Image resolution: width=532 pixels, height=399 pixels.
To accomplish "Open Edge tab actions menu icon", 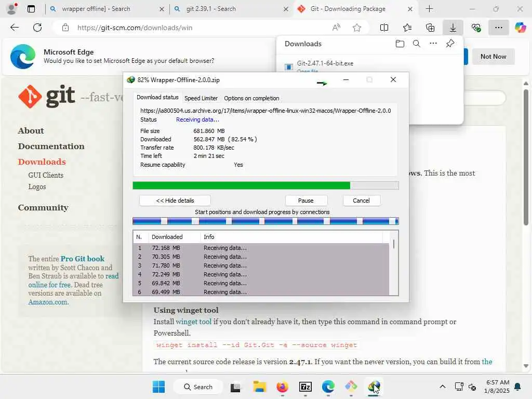I will [31, 9].
